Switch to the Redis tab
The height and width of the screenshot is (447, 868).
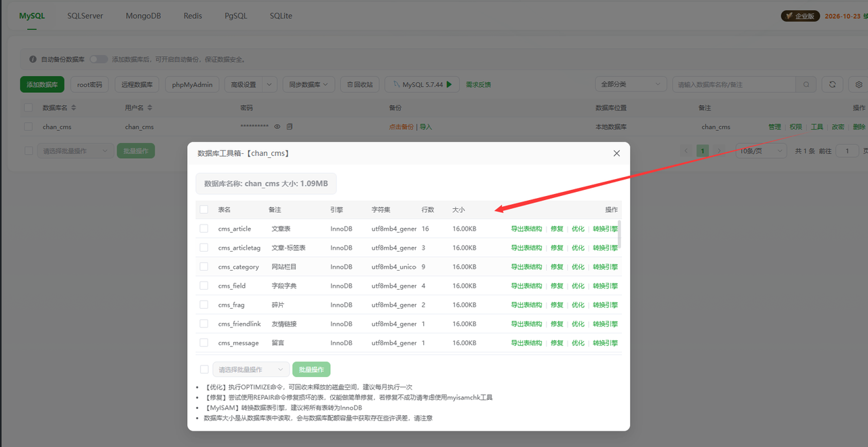click(x=193, y=16)
